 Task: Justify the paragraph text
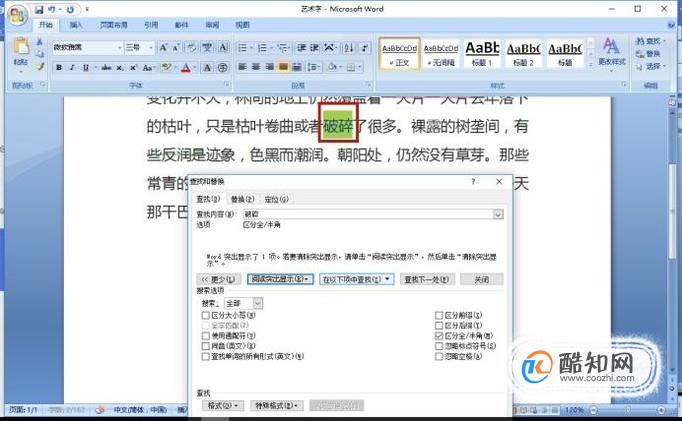click(x=283, y=67)
